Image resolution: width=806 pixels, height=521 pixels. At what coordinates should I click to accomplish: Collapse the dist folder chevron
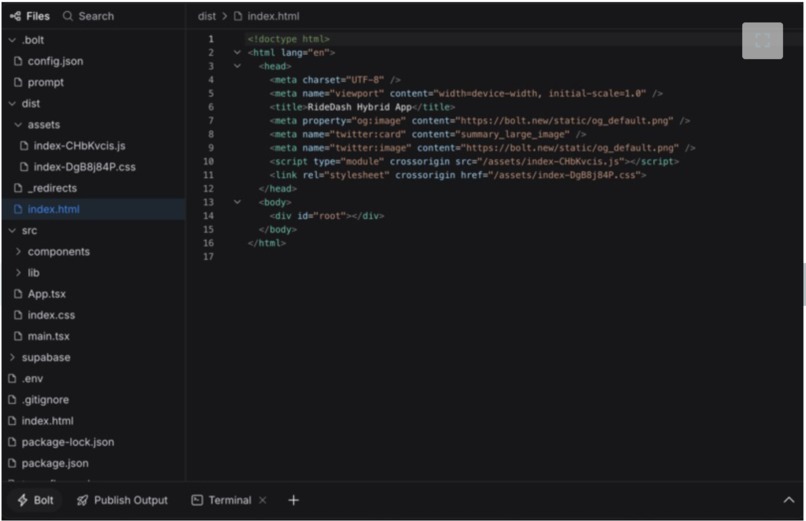click(12, 103)
